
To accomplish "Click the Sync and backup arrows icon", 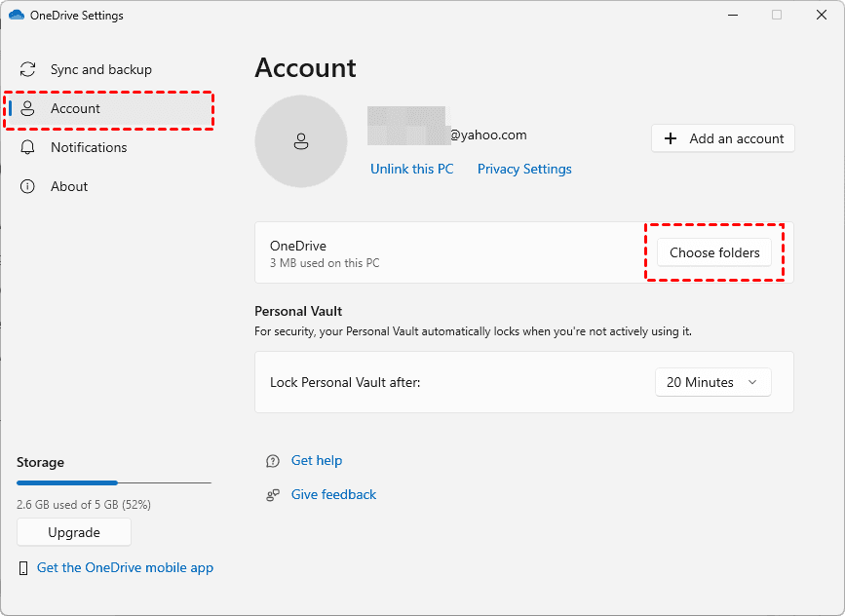I will [x=28, y=70].
